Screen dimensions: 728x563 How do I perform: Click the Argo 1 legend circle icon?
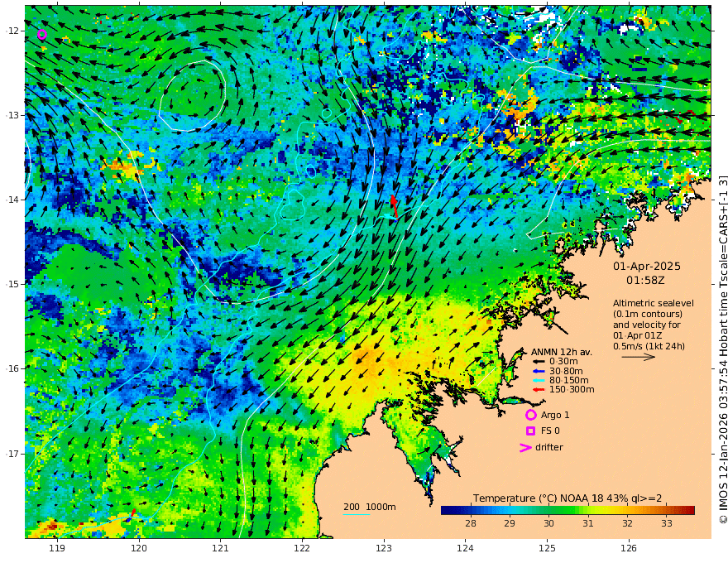tap(530, 415)
